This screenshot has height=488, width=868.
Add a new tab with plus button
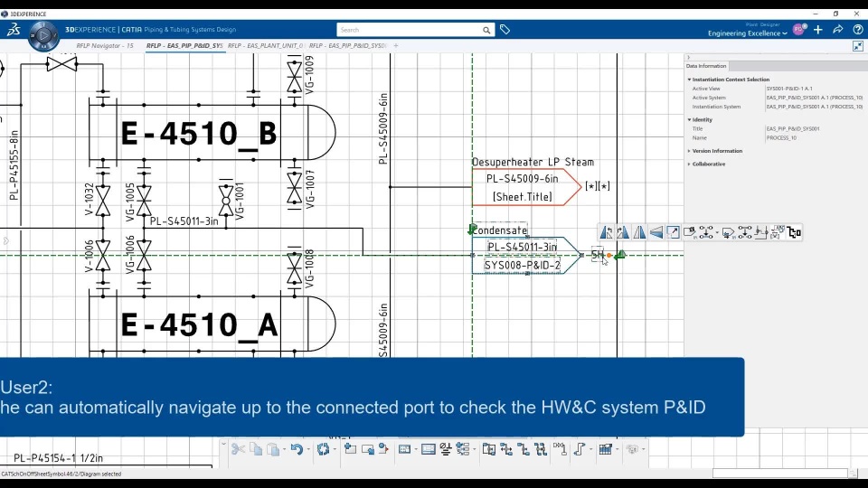tap(396, 46)
